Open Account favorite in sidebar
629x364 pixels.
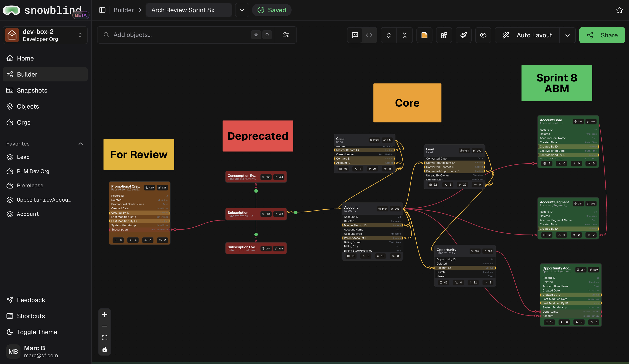coord(45,214)
